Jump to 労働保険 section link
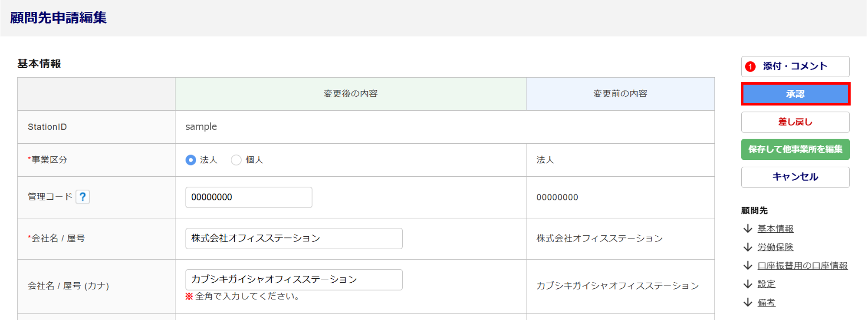 (775, 247)
